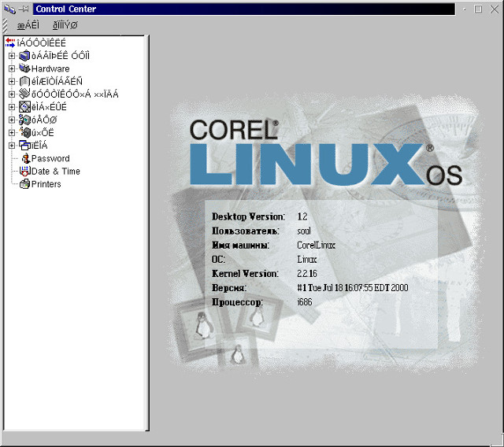Expand the node with diamond-pattern keys icon

12,107
